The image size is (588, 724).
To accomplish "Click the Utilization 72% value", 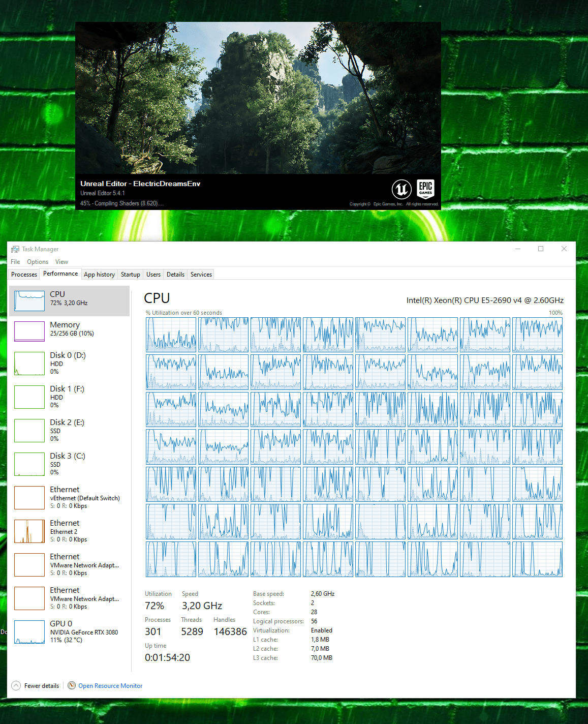I will pos(154,606).
